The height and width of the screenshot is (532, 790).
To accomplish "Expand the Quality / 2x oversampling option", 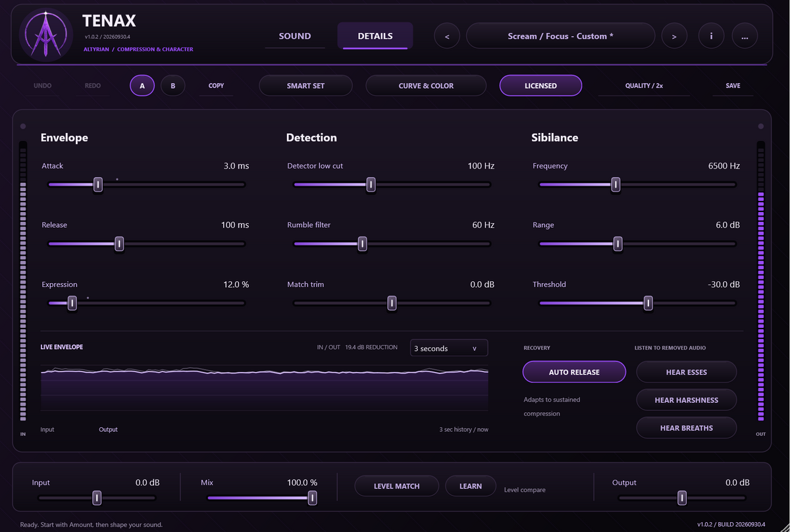I will pyautogui.click(x=644, y=86).
